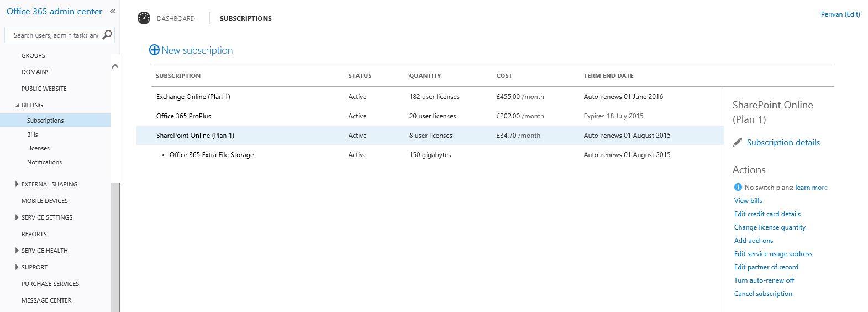Click the Perivan (Edit) link
Screen dimensions: 868x312
(840, 14)
